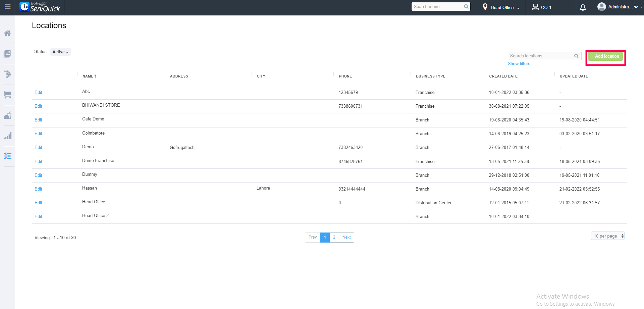Select the Head Office name cell
The width and height of the screenshot is (644, 309).
[x=94, y=202]
